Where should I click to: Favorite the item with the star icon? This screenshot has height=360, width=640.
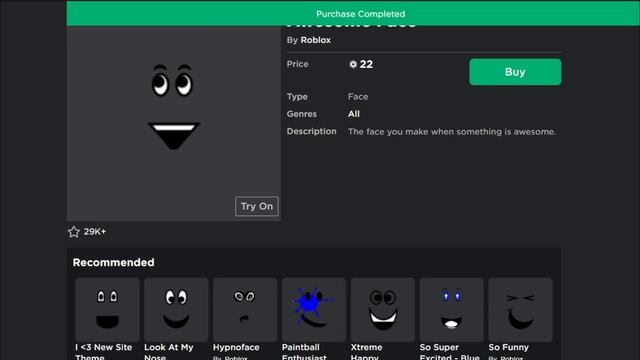point(74,232)
